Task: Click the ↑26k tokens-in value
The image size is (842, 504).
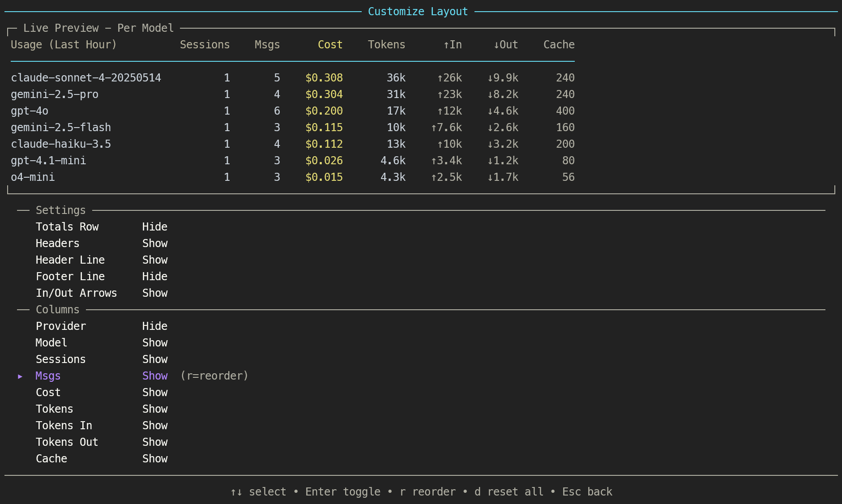Action: coord(449,78)
